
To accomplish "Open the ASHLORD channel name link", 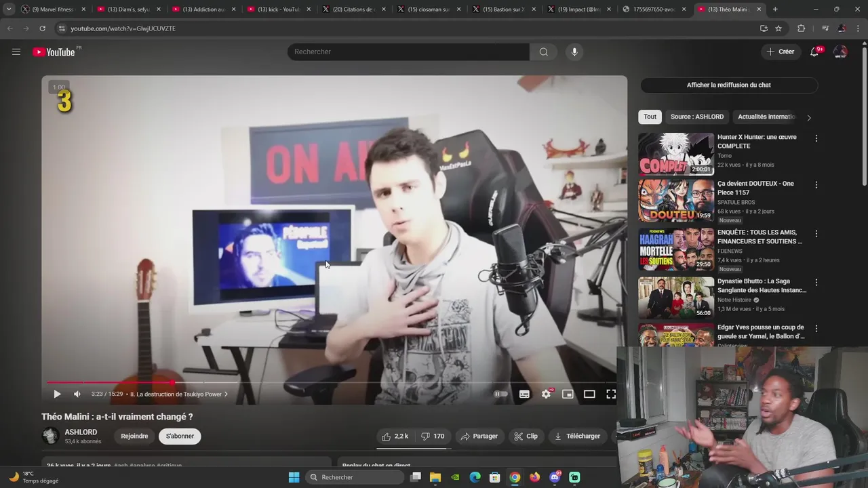I will point(81,432).
